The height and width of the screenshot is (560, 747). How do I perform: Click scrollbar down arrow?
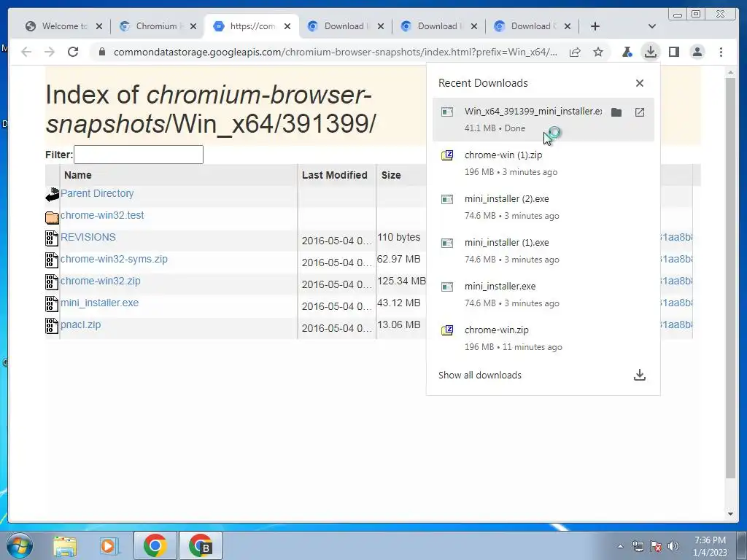[730, 514]
